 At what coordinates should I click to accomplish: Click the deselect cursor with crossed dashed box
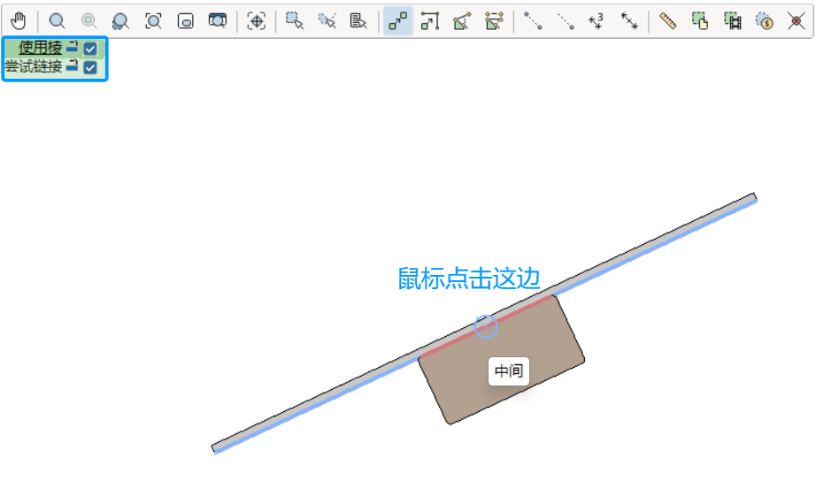pyautogui.click(x=327, y=21)
